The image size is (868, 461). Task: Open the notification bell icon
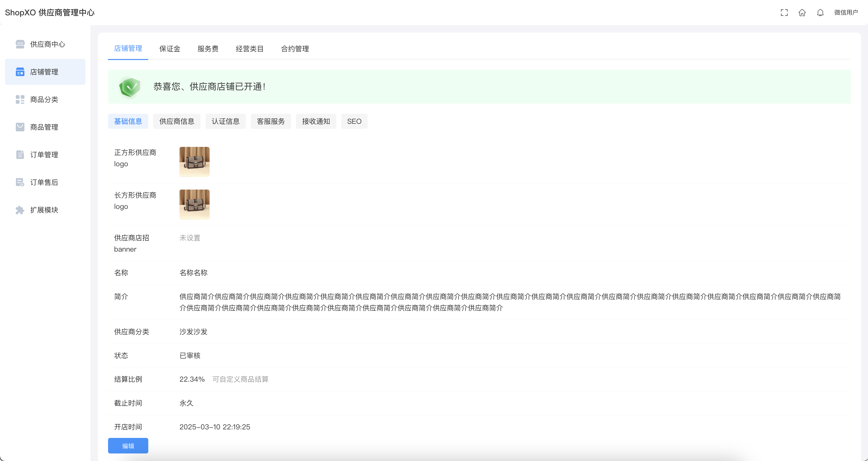[x=820, y=13]
